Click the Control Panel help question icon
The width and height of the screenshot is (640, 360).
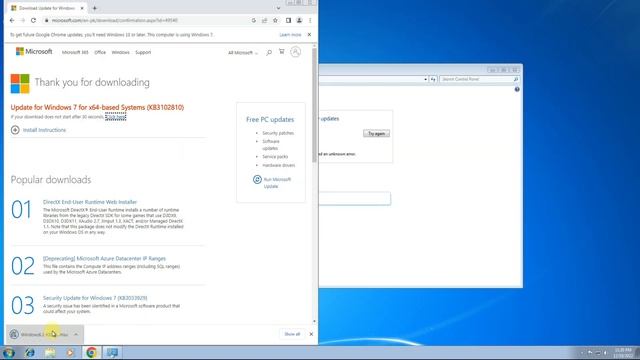[517, 89]
